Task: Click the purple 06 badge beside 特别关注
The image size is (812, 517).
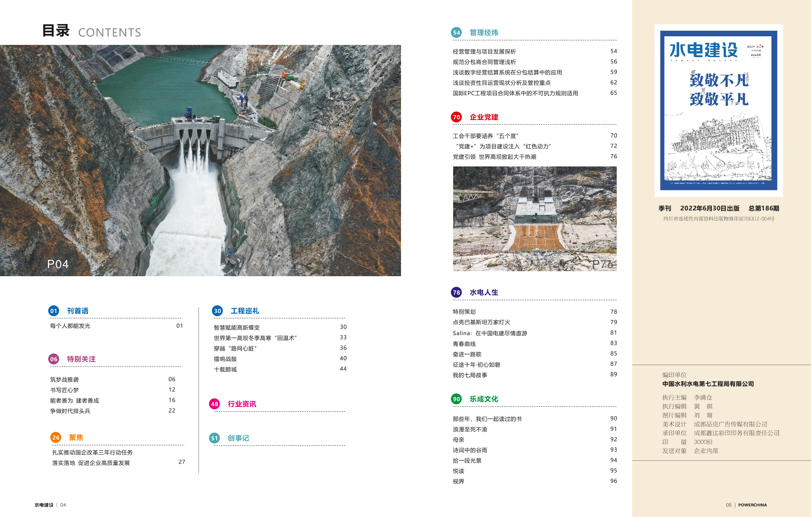Action: 53,359
